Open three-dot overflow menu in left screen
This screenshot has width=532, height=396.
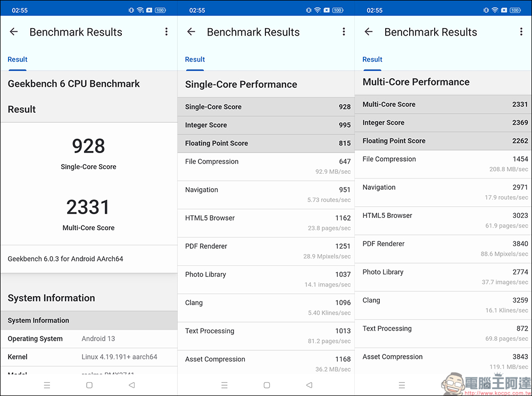pos(166,32)
